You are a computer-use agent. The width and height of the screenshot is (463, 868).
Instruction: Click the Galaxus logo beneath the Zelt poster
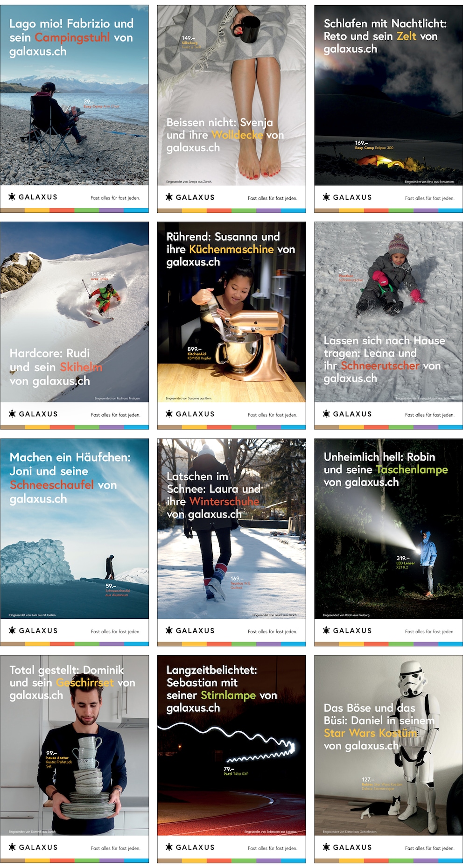(347, 197)
